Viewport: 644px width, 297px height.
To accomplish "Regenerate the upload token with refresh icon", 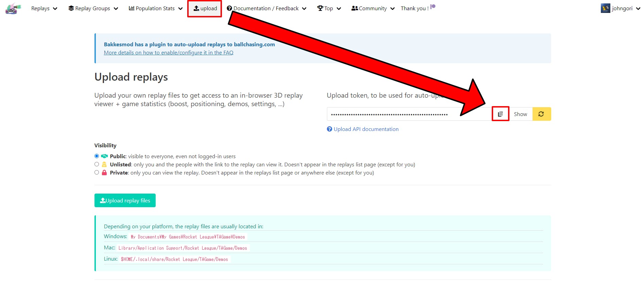I will tap(541, 114).
